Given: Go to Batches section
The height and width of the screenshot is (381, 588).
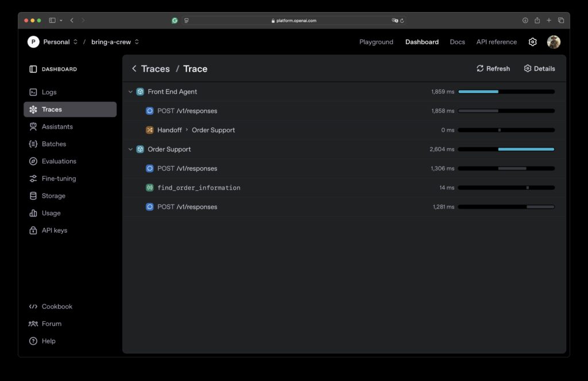Looking at the screenshot, I should (69, 144).
